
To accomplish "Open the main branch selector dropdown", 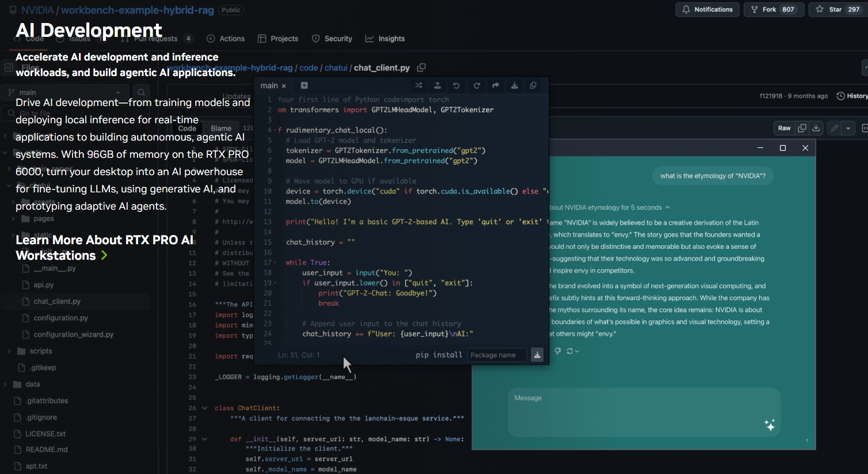I will click(x=64, y=92).
